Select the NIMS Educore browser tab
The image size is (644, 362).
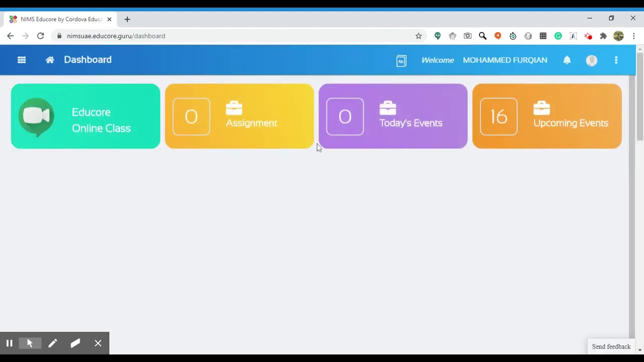(x=59, y=19)
